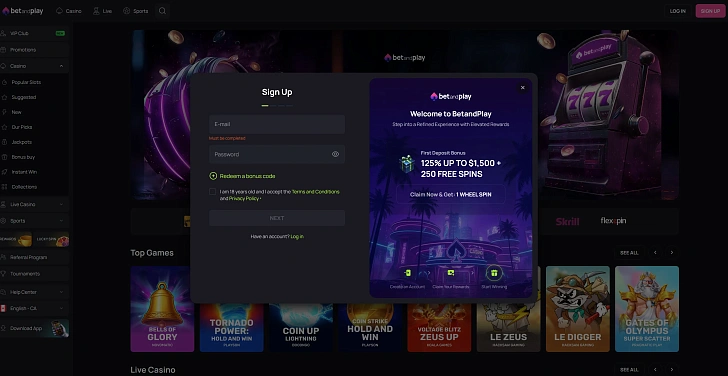Click the LOG IN header button
Image resolution: width=728 pixels, height=376 pixels.
point(677,11)
